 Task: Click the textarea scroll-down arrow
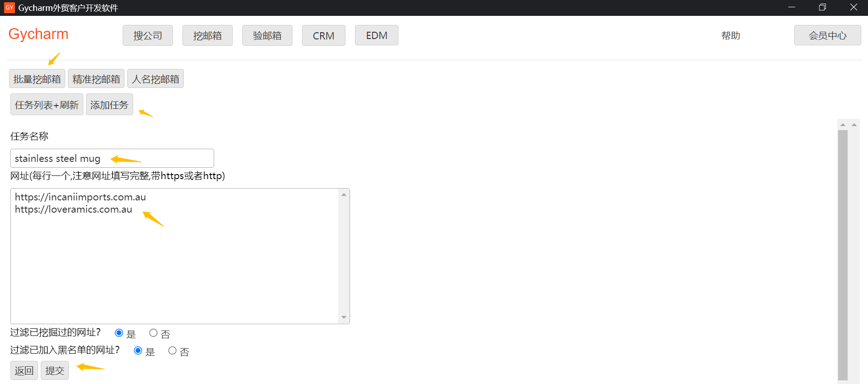click(344, 317)
